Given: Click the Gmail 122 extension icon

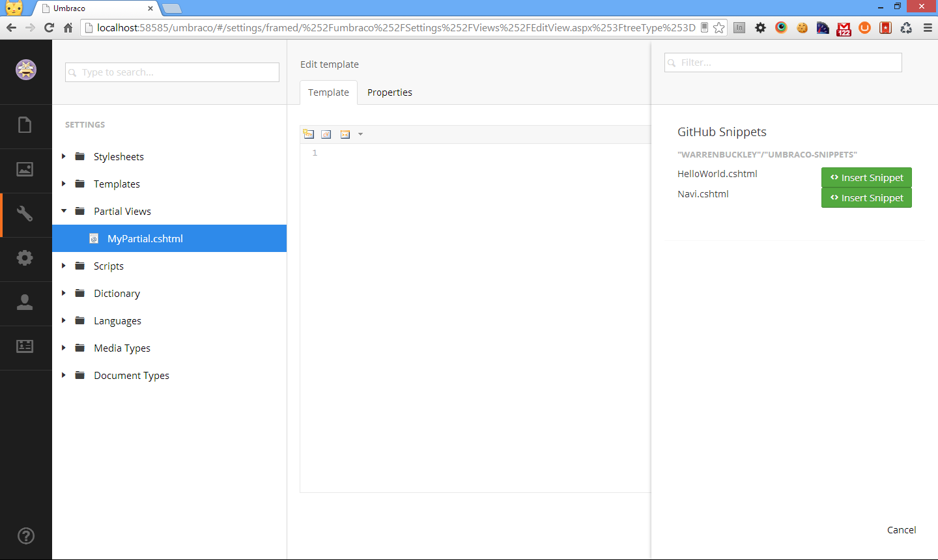Looking at the screenshot, I should click(844, 29).
